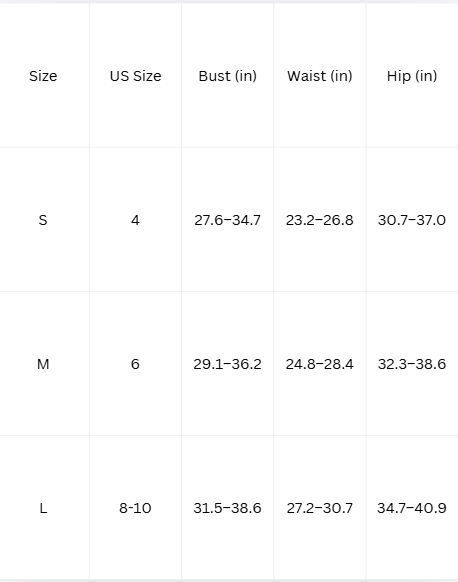
Task: Select hip value 32.3–38.6
Action: tap(412, 364)
